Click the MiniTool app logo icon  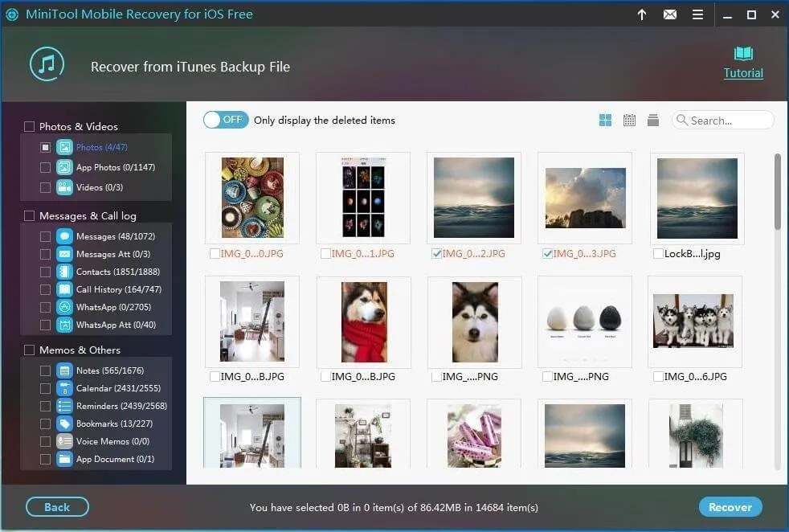click(12, 14)
